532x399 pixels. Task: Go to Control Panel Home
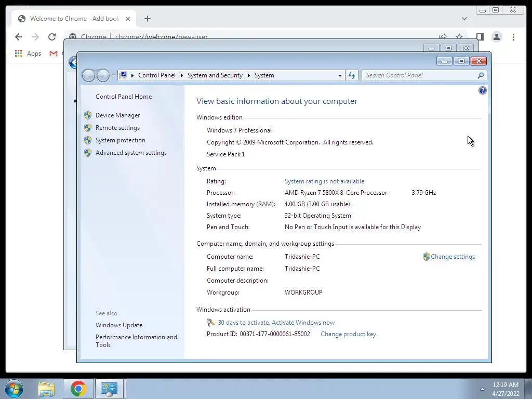click(124, 97)
